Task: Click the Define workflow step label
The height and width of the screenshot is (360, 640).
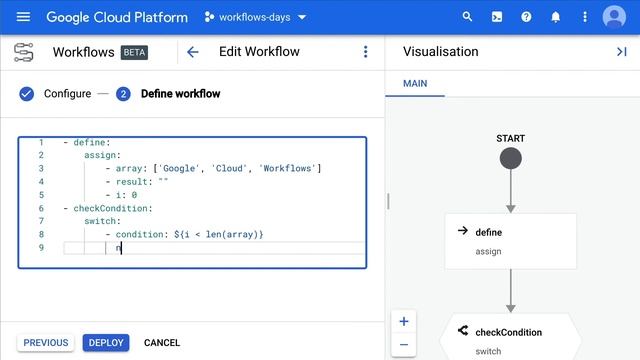Action: tap(180, 93)
